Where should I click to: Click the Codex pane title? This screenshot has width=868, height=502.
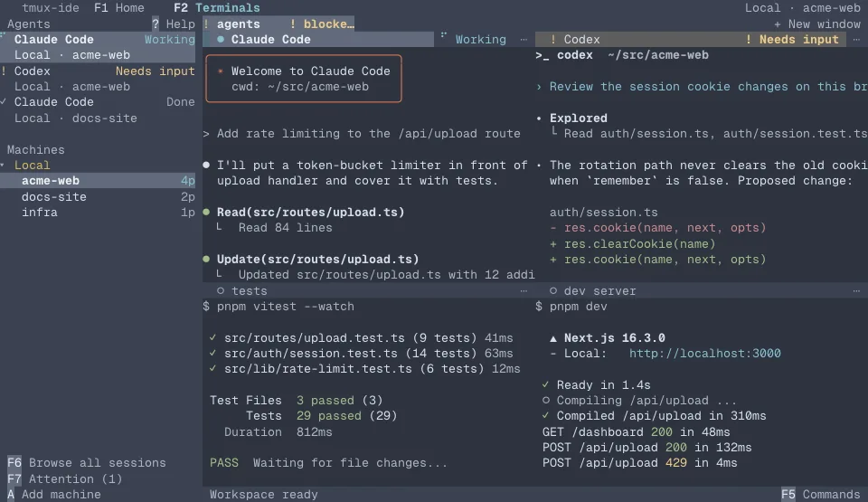581,39
